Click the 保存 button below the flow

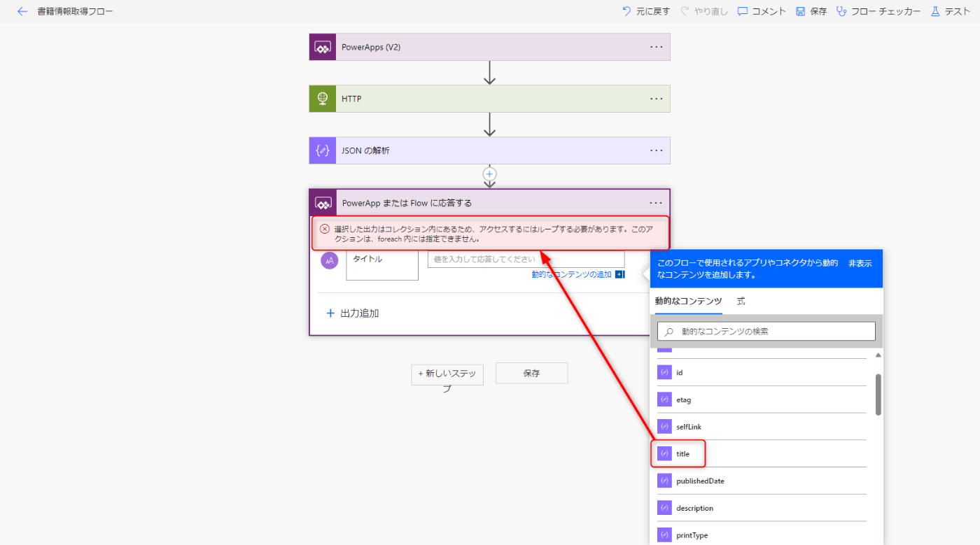point(531,373)
